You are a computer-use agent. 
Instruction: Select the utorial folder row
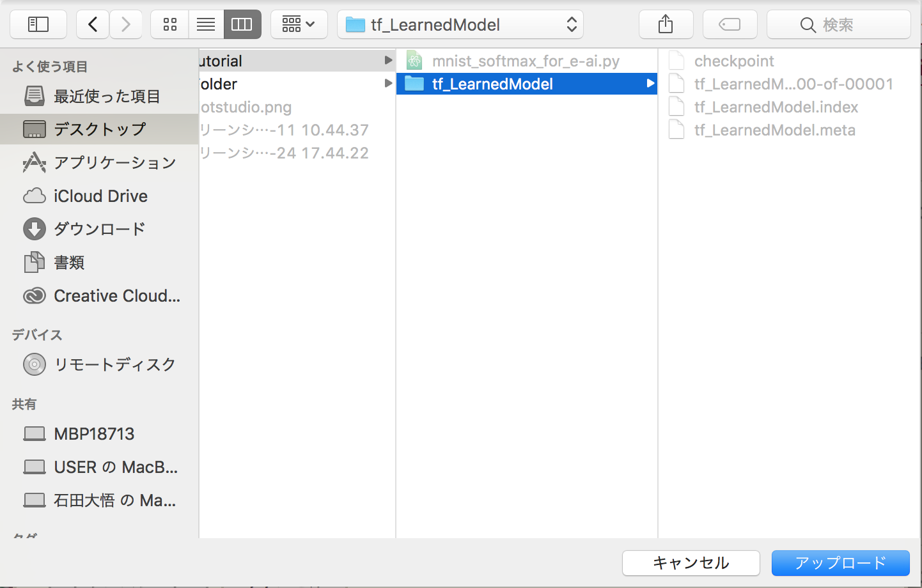pos(297,61)
